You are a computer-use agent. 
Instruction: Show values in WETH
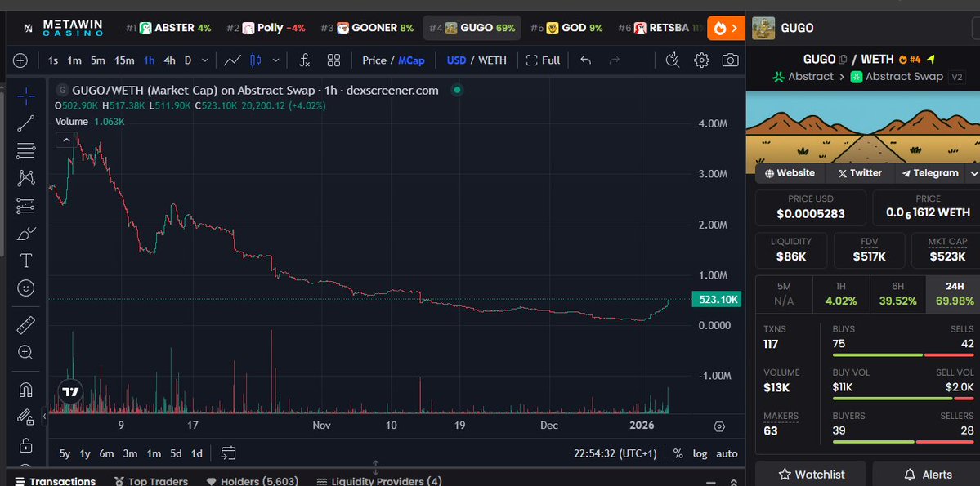493,60
